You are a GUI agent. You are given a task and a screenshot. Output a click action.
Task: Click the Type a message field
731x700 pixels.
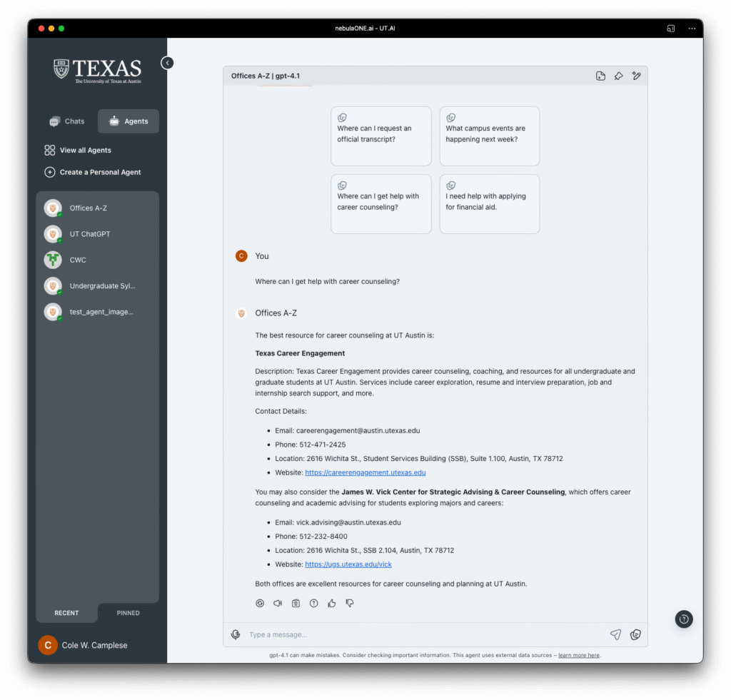point(421,634)
